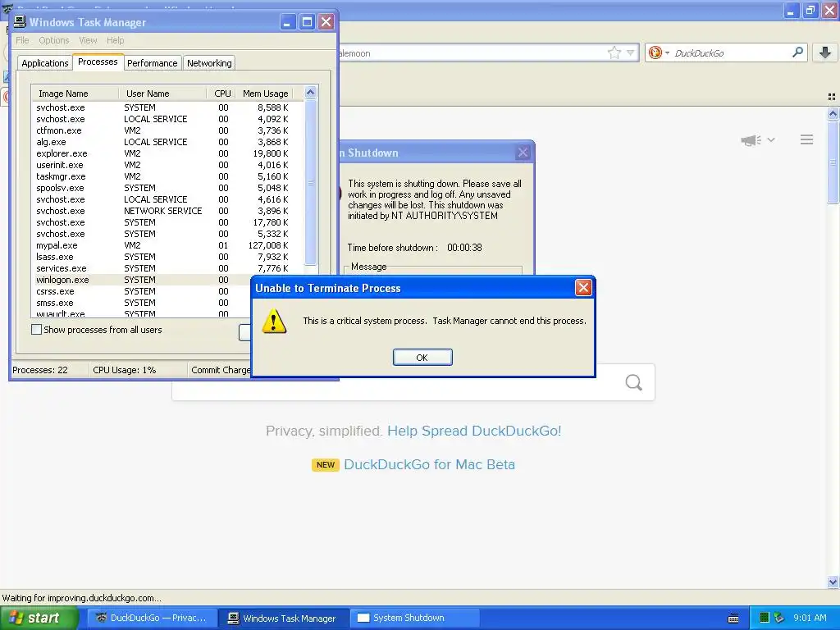
Task: Close the System Shutdown dialog window
Action: (x=523, y=153)
